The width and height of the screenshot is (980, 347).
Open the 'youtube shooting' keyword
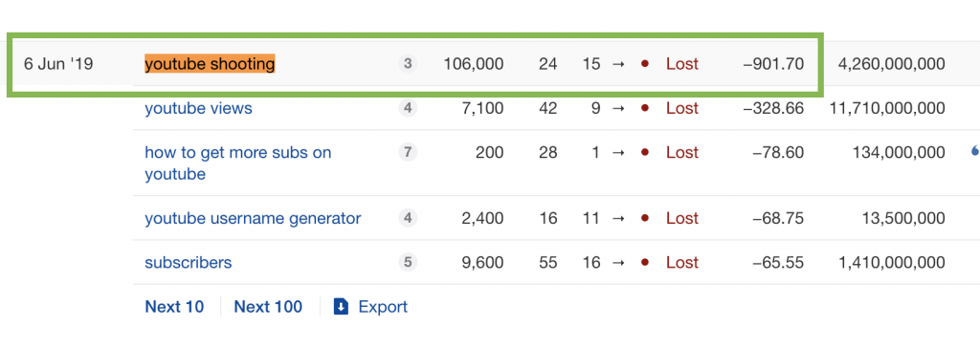(210, 64)
